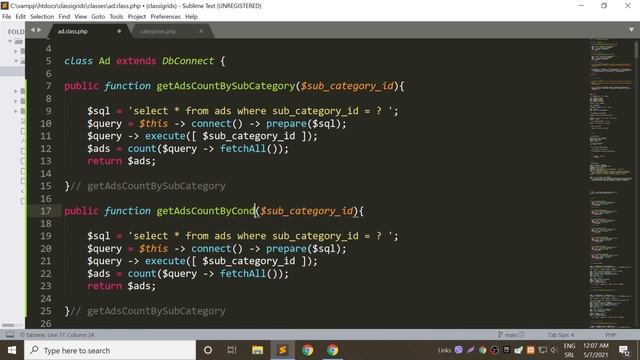The width and height of the screenshot is (640, 360).
Task: Click '$this' on line 20
Action: click(153, 249)
